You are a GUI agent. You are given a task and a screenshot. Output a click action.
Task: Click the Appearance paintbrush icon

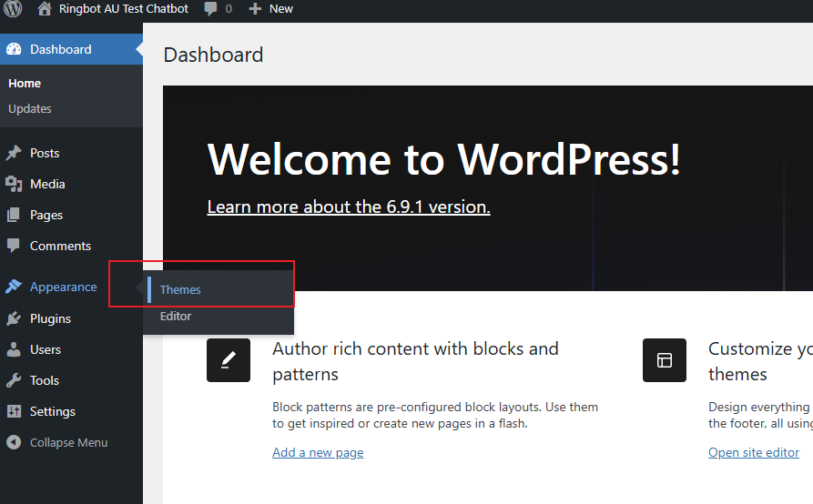click(14, 287)
